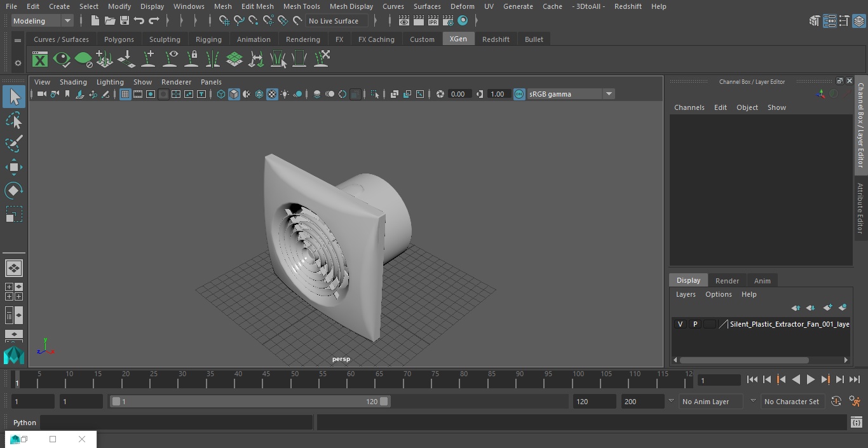
Task: Toggle layer visibility V box
Action: 680,324
